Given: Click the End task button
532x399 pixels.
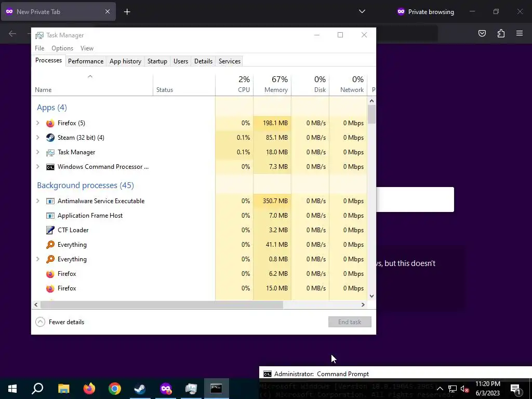Looking at the screenshot, I should 350,322.
